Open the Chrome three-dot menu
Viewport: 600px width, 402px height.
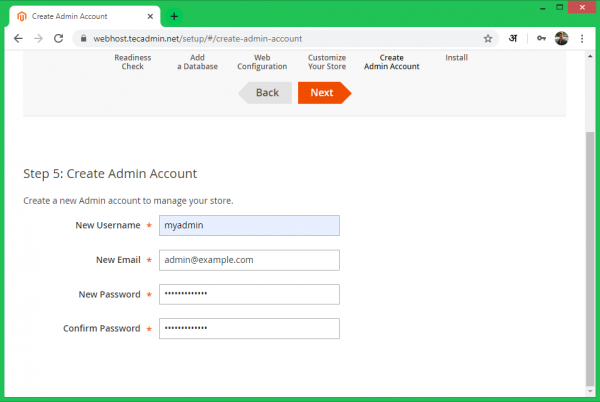click(583, 38)
